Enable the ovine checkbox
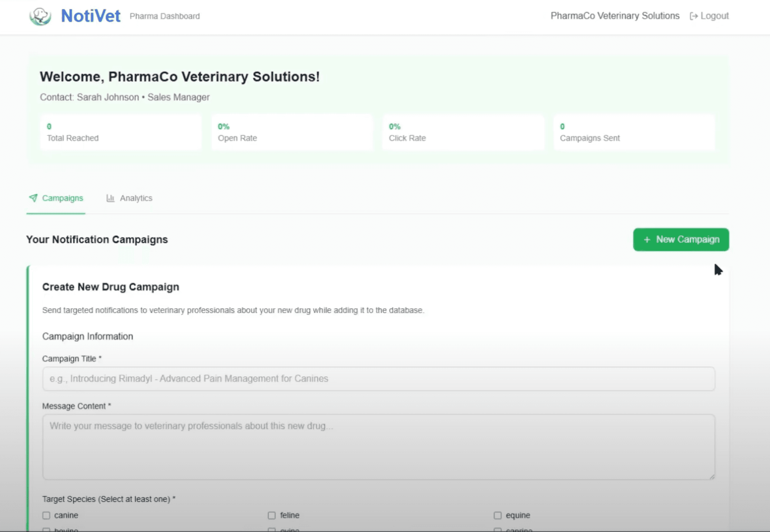This screenshot has width=770, height=532. [x=272, y=529]
